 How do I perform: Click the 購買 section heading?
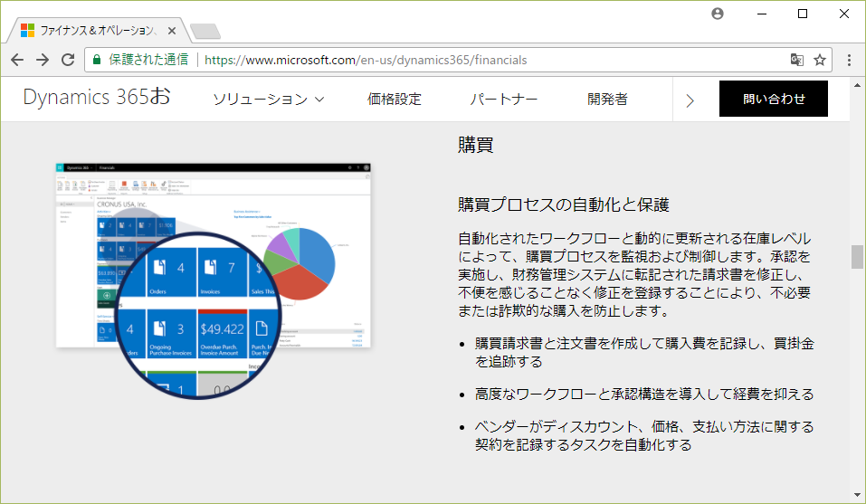[475, 145]
